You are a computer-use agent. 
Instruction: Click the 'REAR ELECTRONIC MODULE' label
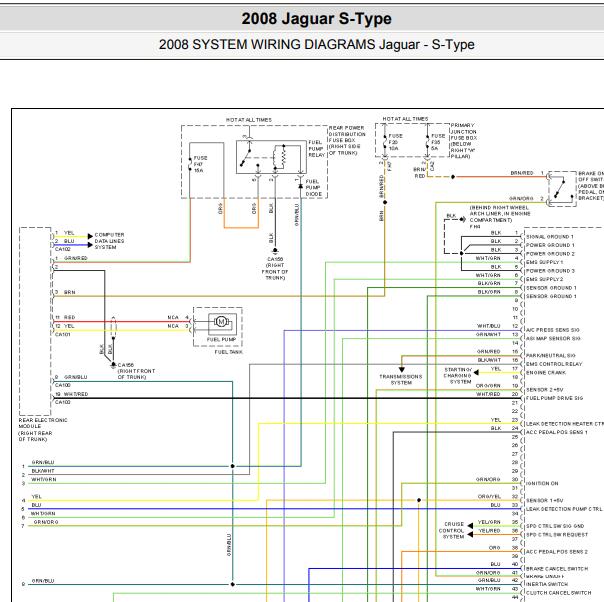43,429
